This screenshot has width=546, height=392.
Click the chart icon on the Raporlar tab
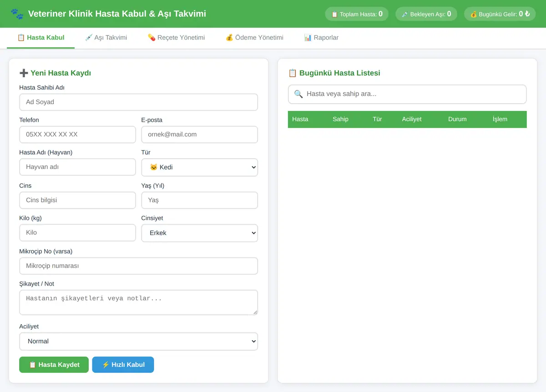(308, 38)
